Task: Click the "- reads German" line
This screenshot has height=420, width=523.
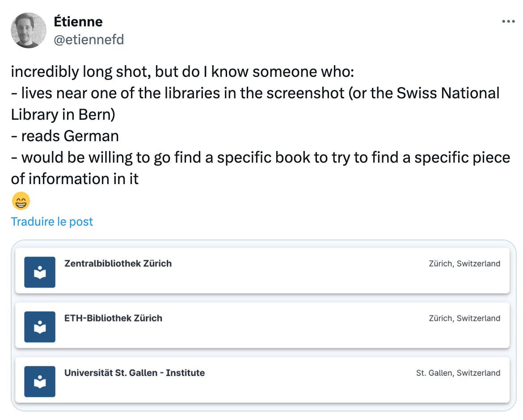Action: pyautogui.click(x=65, y=136)
